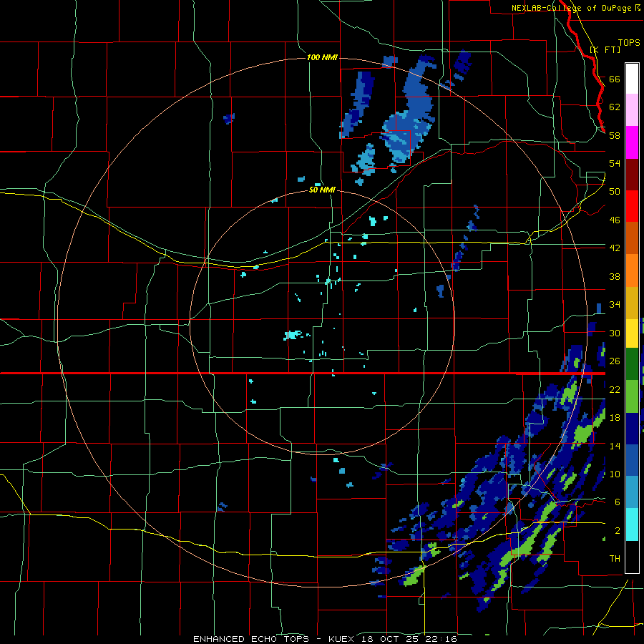644x644 pixels.
Task: Select the dark red legend color segment
Action: (x=632, y=175)
